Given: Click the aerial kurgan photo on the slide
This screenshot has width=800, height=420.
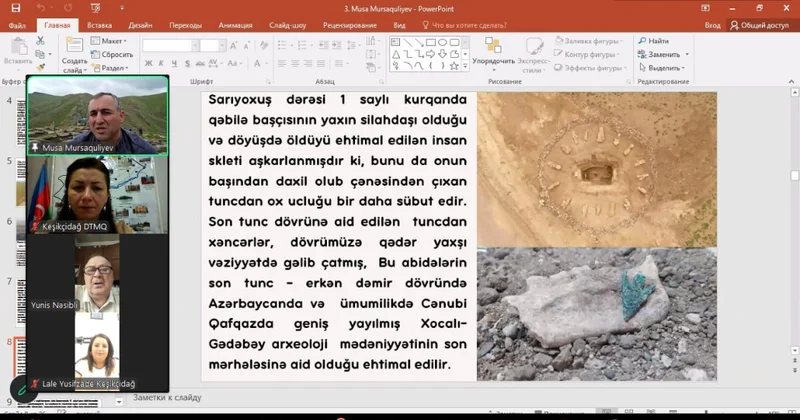Looking at the screenshot, I should coord(597,169).
